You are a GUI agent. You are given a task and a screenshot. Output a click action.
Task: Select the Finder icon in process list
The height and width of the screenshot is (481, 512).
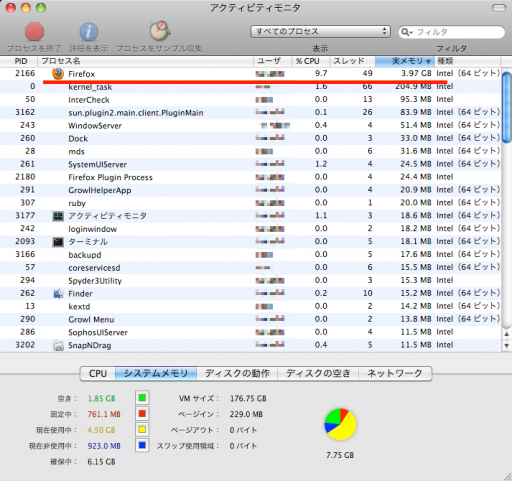coord(58,294)
